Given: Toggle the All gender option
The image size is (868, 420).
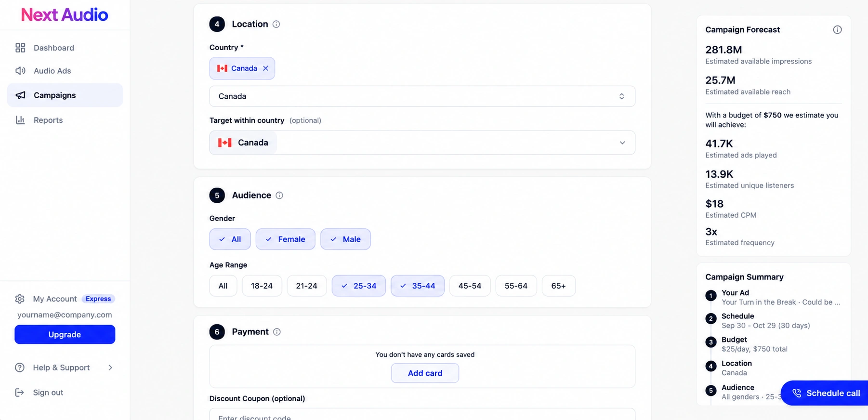Looking at the screenshot, I should tap(230, 239).
